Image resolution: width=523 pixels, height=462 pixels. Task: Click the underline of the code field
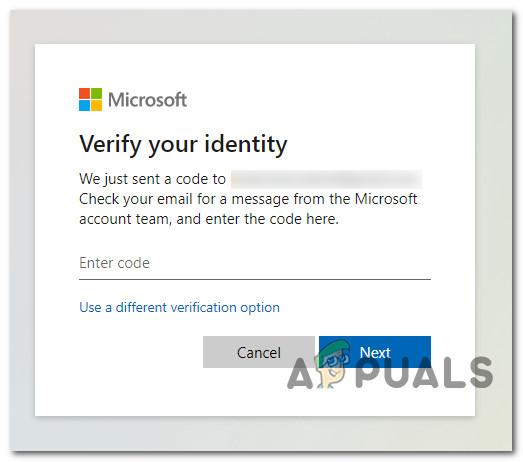[255, 279]
